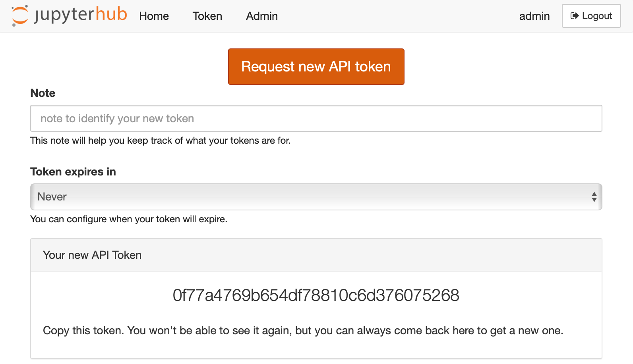Click the copy-this-token instruction text
Viewport: 633px width, 364px height.
tap(303, 330)
